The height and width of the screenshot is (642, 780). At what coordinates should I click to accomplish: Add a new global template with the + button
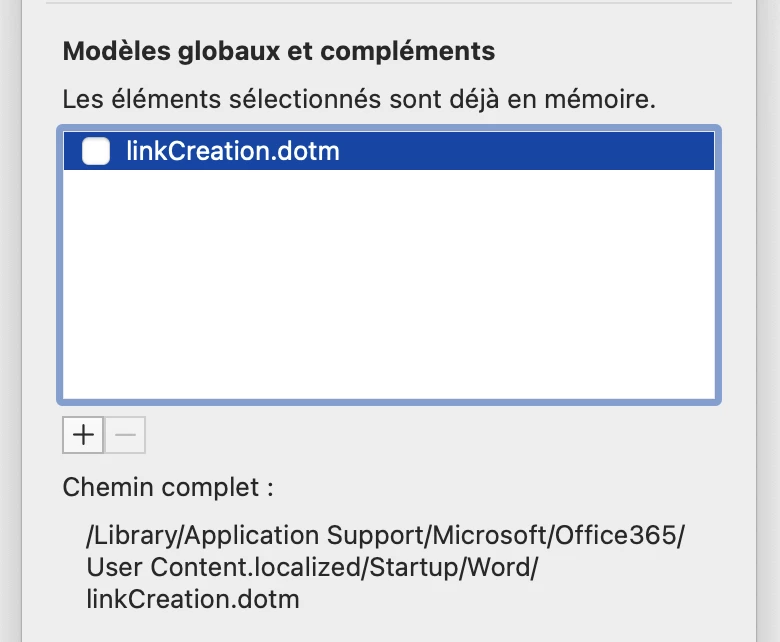point(83,435)
